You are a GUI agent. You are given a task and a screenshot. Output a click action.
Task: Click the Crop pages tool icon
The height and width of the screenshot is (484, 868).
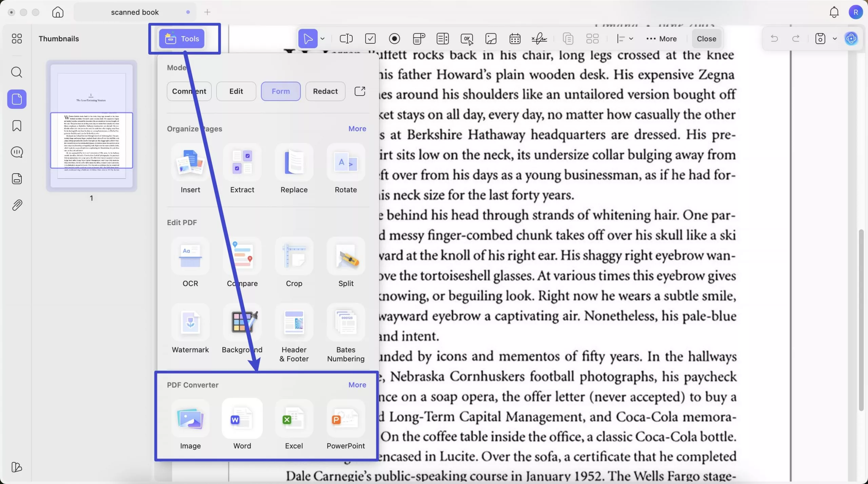pos(294,257)
